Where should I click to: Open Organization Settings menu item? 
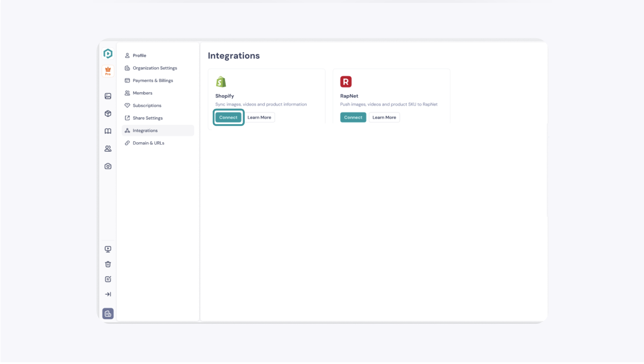click(155, 68)
